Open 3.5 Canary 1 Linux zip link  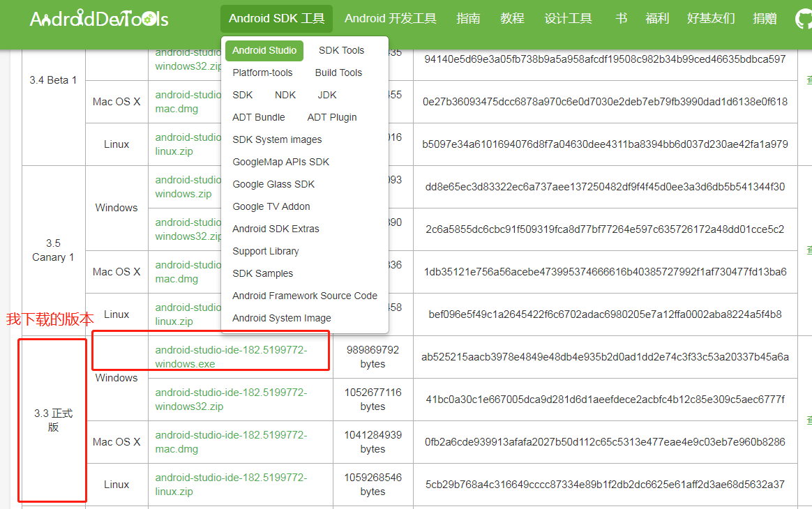pos(188,314)
